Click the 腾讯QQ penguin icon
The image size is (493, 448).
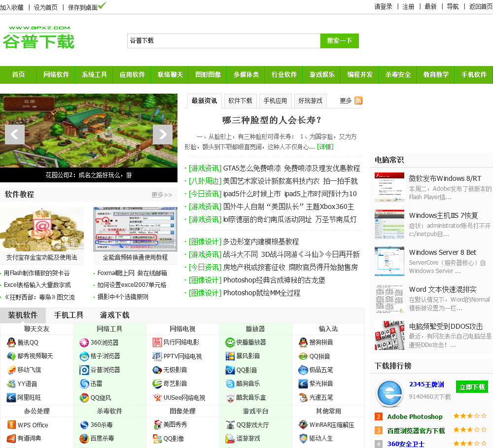pyautogui.click(x=11, y=343)
